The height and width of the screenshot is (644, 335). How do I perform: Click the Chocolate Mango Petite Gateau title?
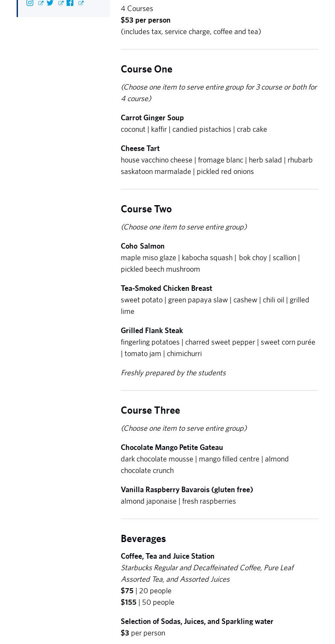pyautogui.click(x=172, y=447)
